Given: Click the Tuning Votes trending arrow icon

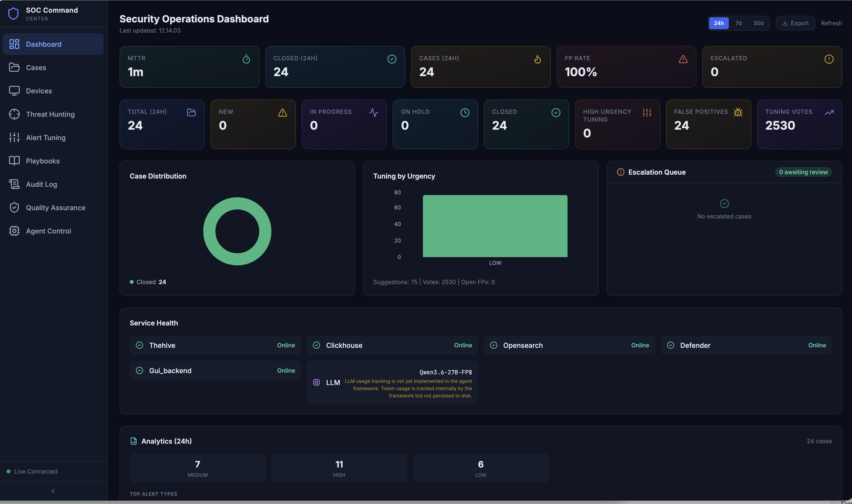Looking at the screenshot, I should (x=829, y=112).
